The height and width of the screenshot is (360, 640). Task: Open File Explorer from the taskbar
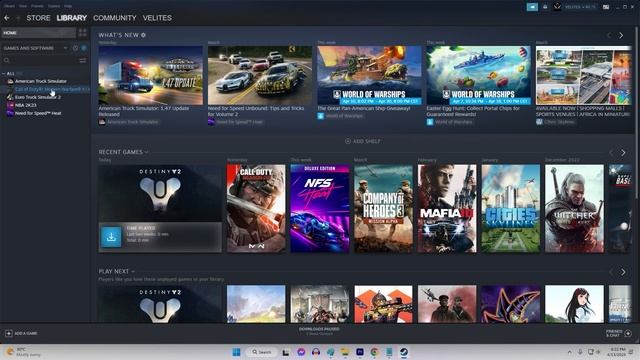point(345,352)
